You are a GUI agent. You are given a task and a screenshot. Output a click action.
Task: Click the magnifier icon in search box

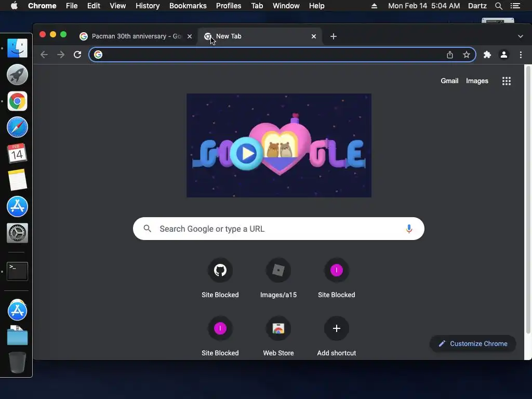point(147,229)
